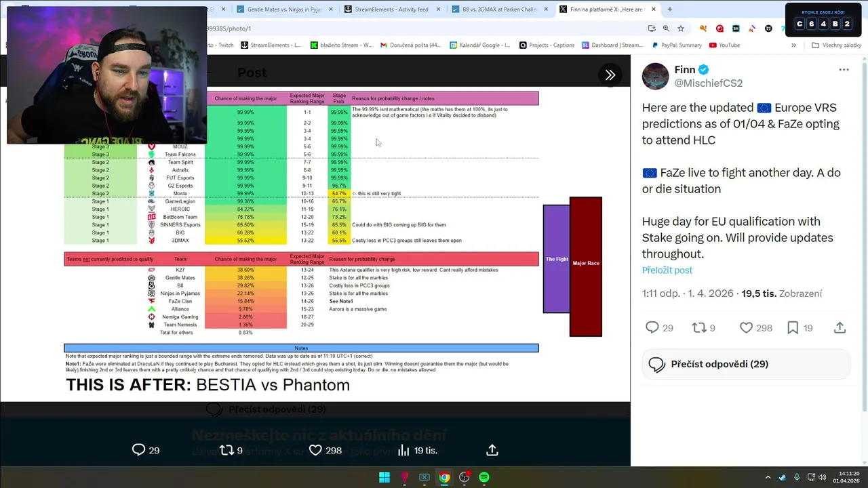Click the See Note1 text
Screen dimensions: 868x488
[x=341, y=301]
